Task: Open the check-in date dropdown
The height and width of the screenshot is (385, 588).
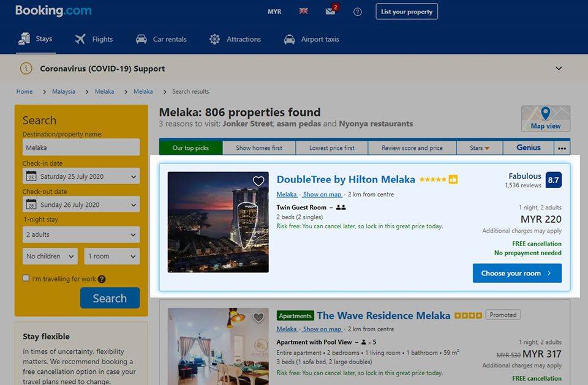Action: point(81,176)
